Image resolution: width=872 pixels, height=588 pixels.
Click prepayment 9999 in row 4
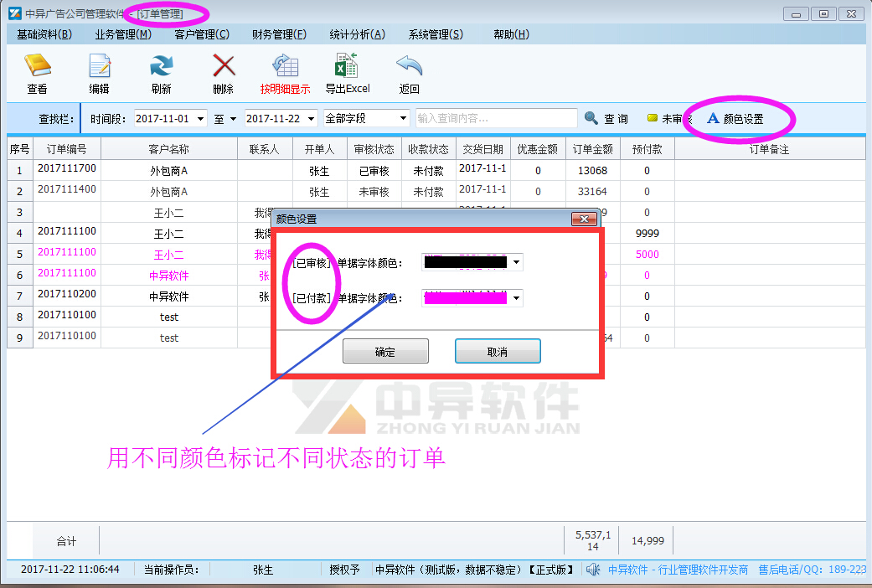(x=648, y=234)
